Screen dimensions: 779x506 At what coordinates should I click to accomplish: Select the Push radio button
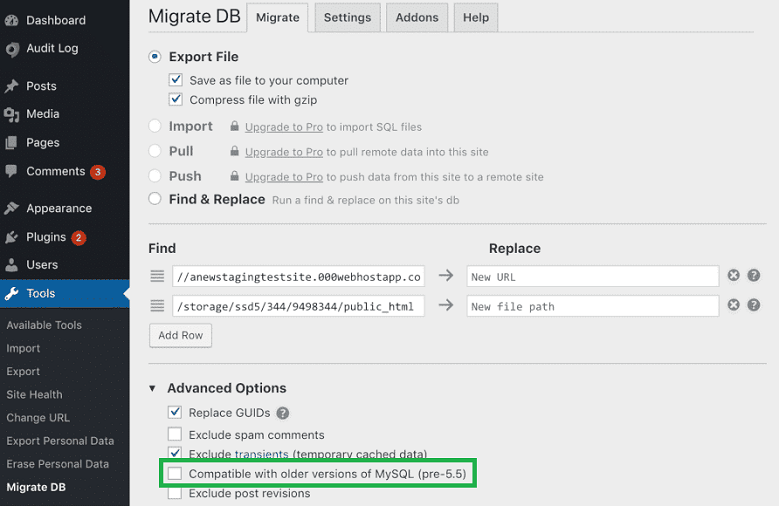pyautogui.click(x=155, y=175)
